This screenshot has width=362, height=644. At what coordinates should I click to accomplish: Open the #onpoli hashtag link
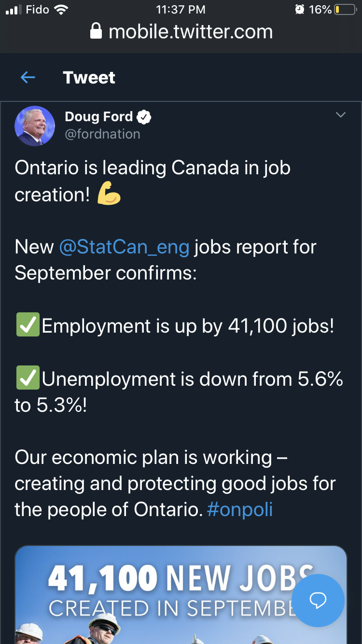click(x=239, y=510)
